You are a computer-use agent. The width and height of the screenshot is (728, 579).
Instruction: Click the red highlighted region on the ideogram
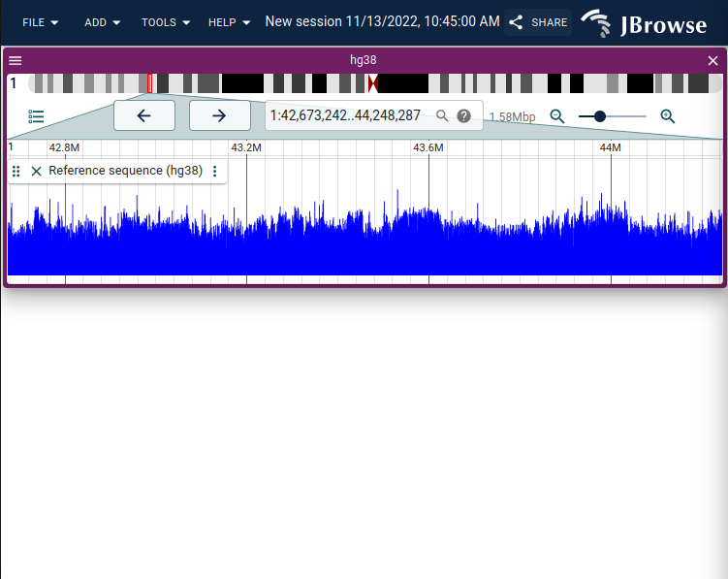150,83
